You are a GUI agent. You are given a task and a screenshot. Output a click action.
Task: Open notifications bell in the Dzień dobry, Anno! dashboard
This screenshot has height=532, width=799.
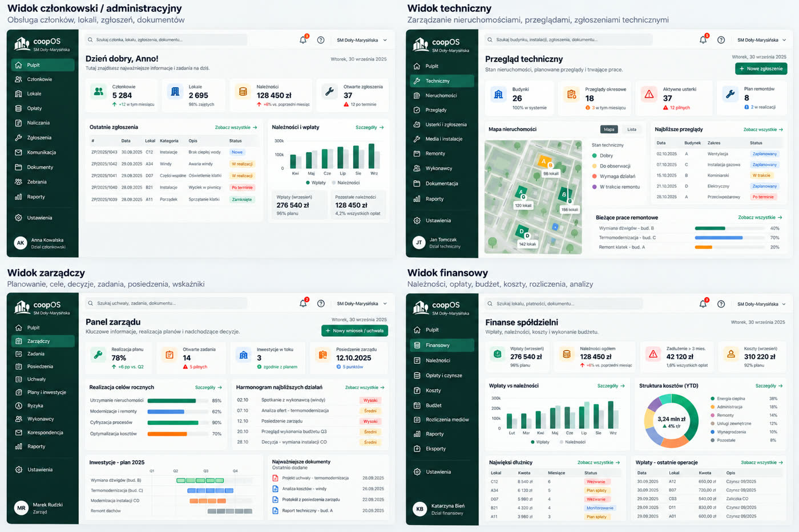coord(303,40)
